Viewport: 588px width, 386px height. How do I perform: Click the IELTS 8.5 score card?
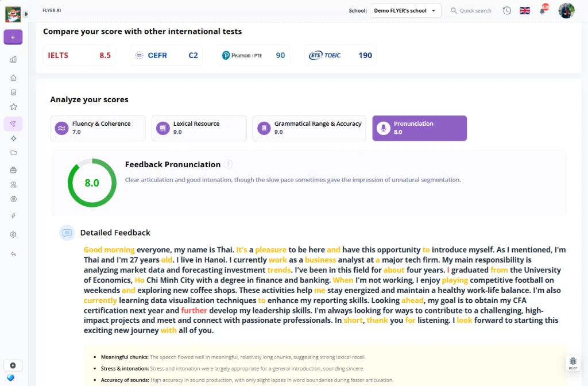(x=79, y=56)
